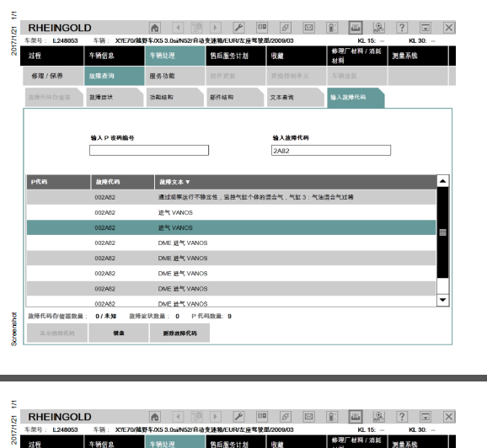This screenshot has height=448, width=487.
Task: Open the 过程 tab in the upper window
Action: point(52,56)
